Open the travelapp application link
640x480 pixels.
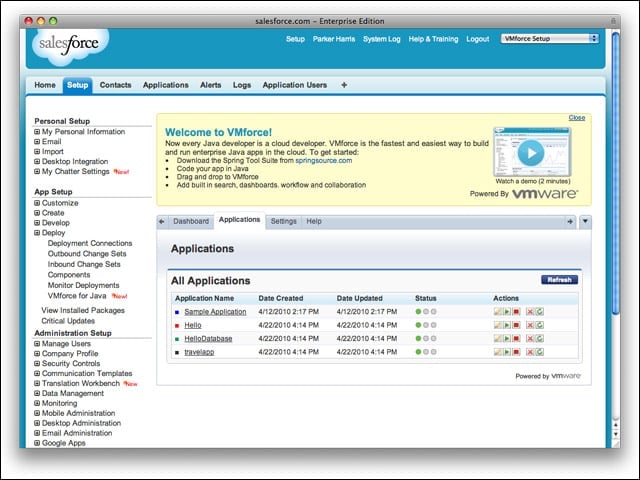[x=199, y=352]
